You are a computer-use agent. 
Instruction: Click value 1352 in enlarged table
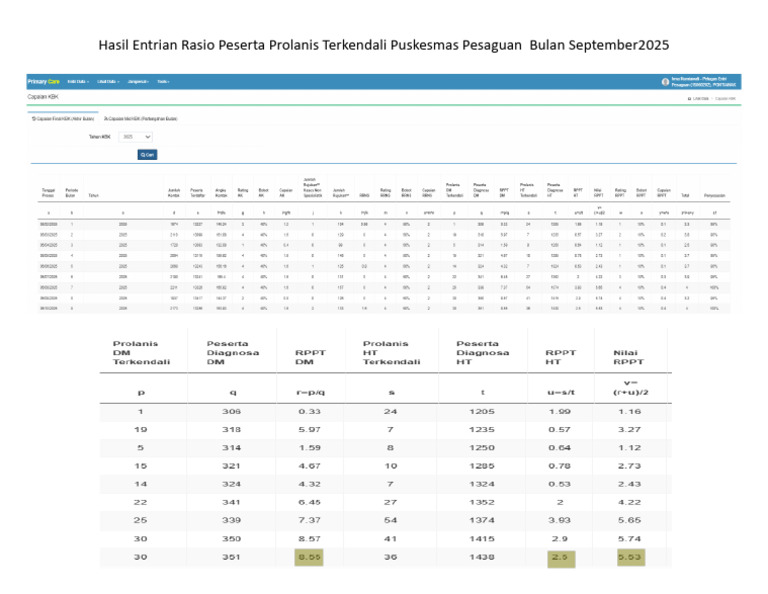coord(482,502)
